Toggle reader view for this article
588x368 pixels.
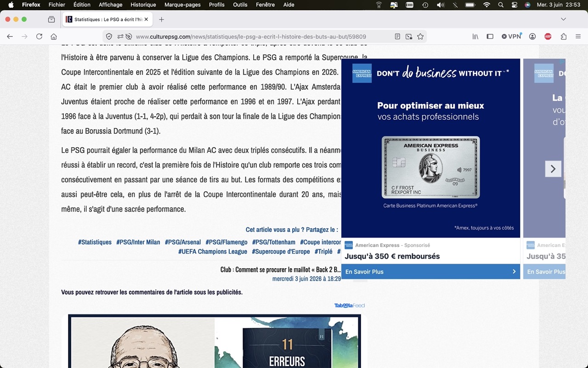(397, 37)
